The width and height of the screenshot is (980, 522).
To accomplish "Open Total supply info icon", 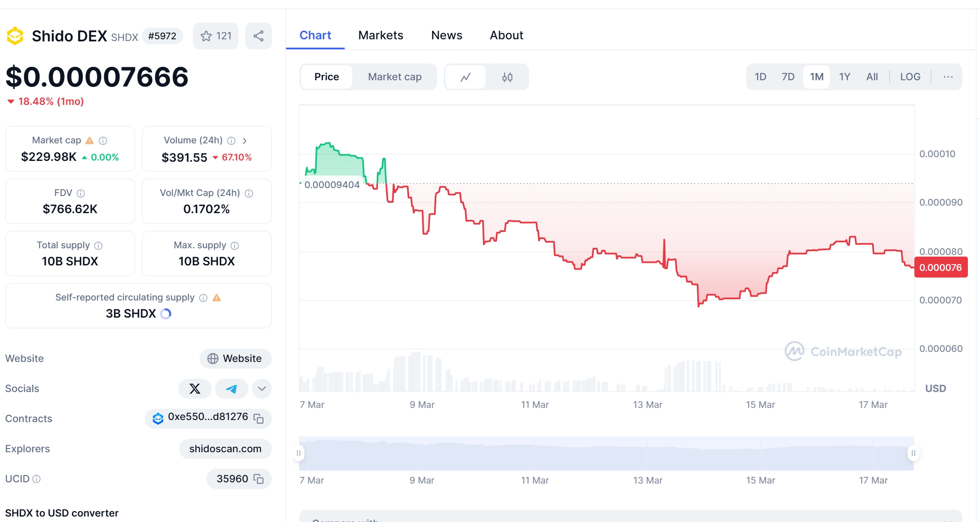I will click(98, 245).
